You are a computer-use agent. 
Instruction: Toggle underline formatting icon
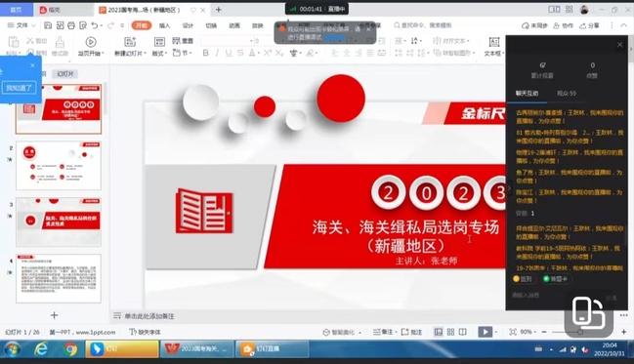pos(229,53)
